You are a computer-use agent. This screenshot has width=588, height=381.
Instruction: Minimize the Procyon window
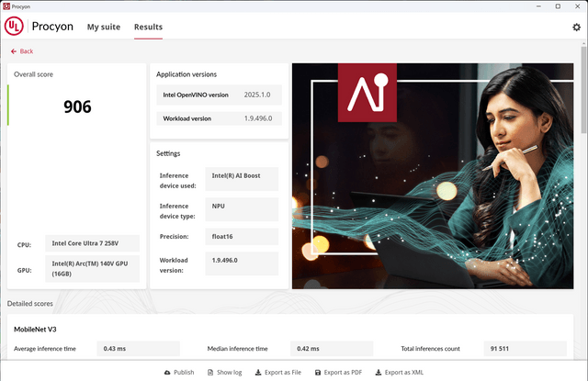point(539,6)
